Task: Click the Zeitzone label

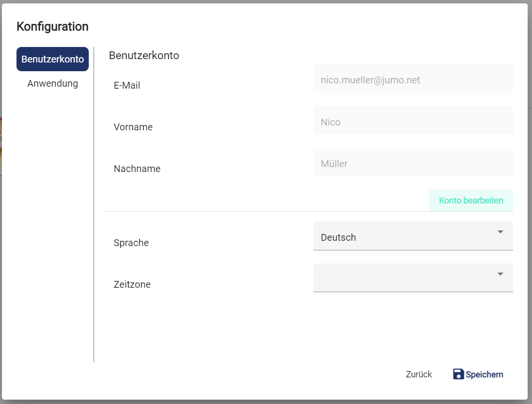Action: tap(132, 285)
